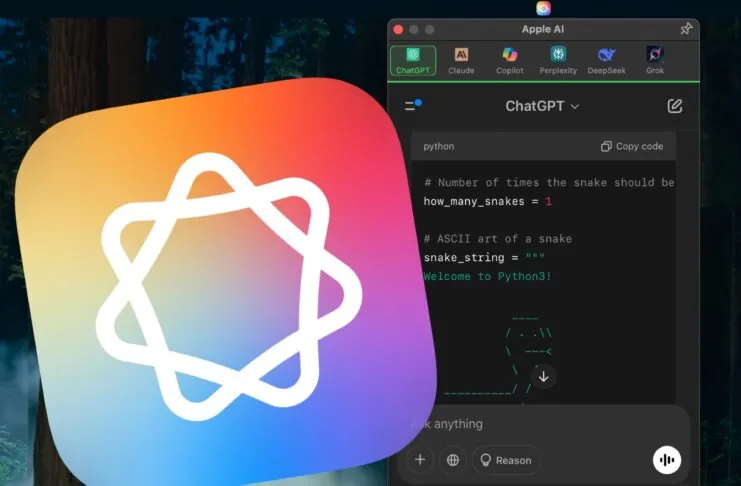Open the ChatGPT sidebar menu
The image size is (741, 486).
click(413, 105)
